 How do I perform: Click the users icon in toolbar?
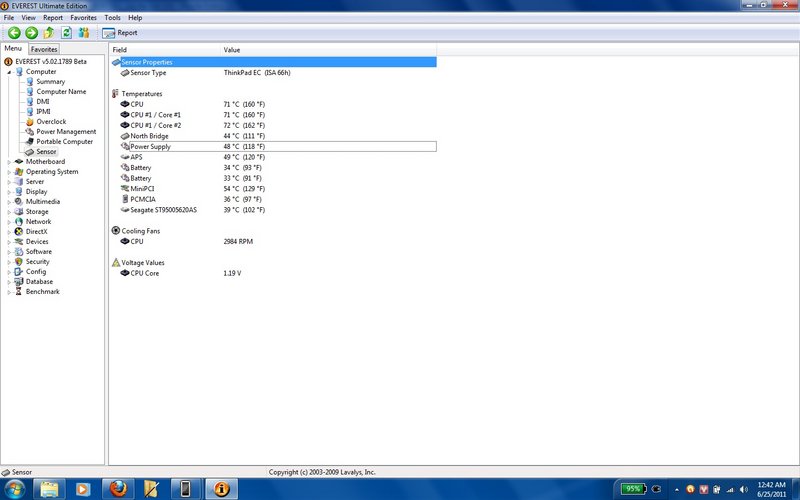(x=84, y=33)
